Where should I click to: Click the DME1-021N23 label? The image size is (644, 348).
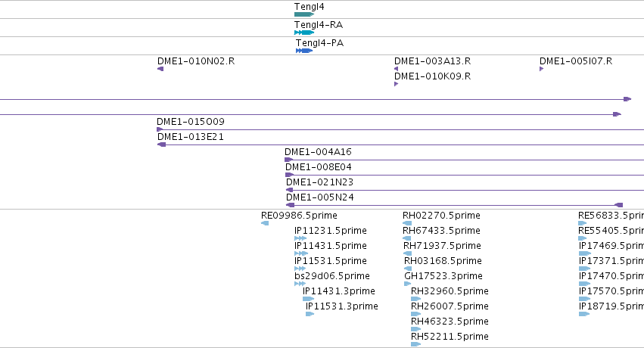coord(319,182)
